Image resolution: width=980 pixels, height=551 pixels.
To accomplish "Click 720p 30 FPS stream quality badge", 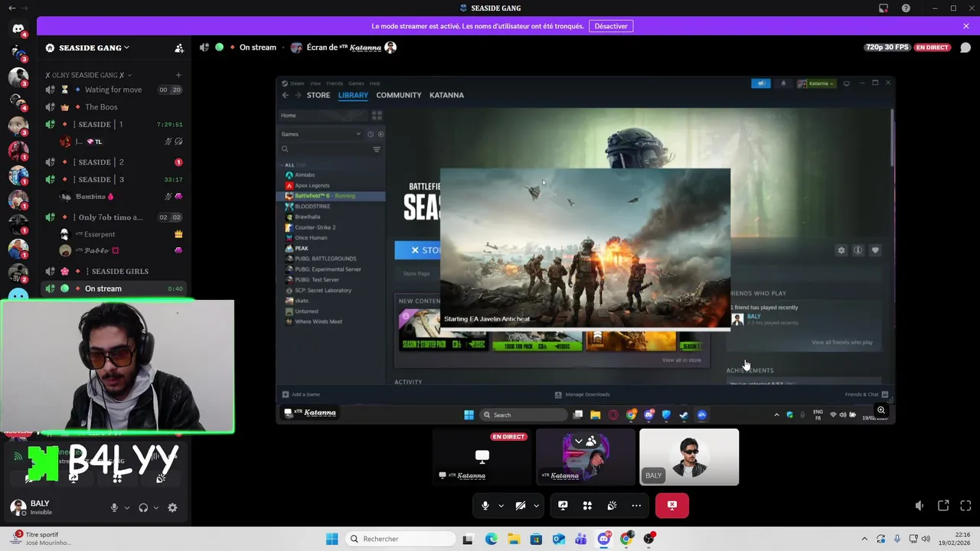I will coord(887,47).
